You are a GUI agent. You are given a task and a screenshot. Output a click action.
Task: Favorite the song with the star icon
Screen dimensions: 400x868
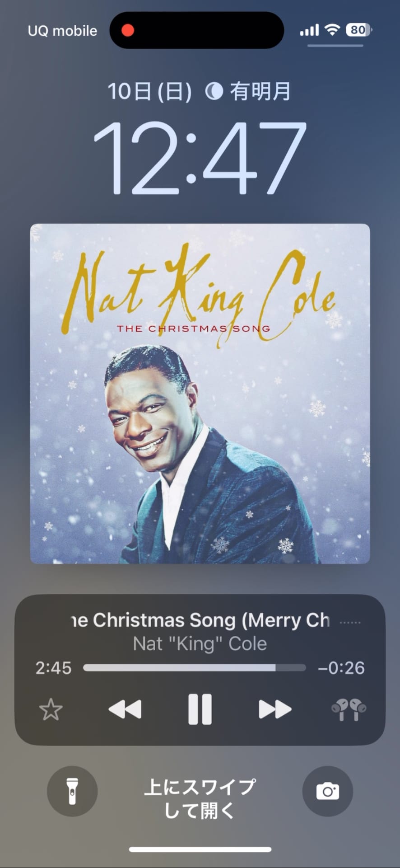tap(51, 709)
